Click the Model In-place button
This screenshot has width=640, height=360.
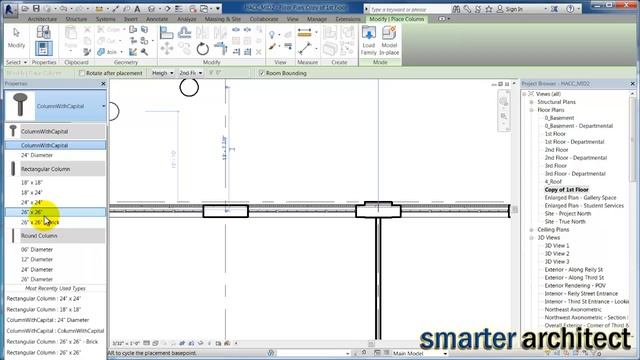tap(389, 41)
